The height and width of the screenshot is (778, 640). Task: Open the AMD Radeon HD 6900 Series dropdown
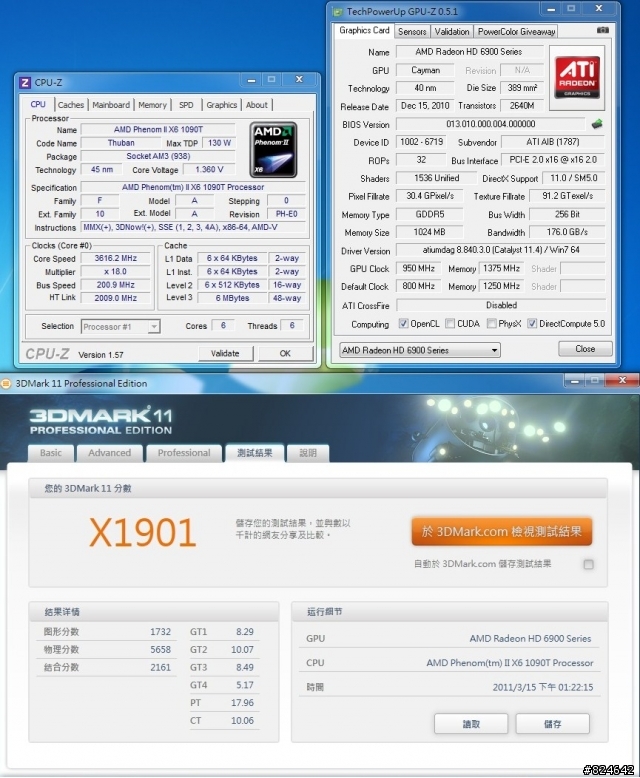[x=419, y=350]
